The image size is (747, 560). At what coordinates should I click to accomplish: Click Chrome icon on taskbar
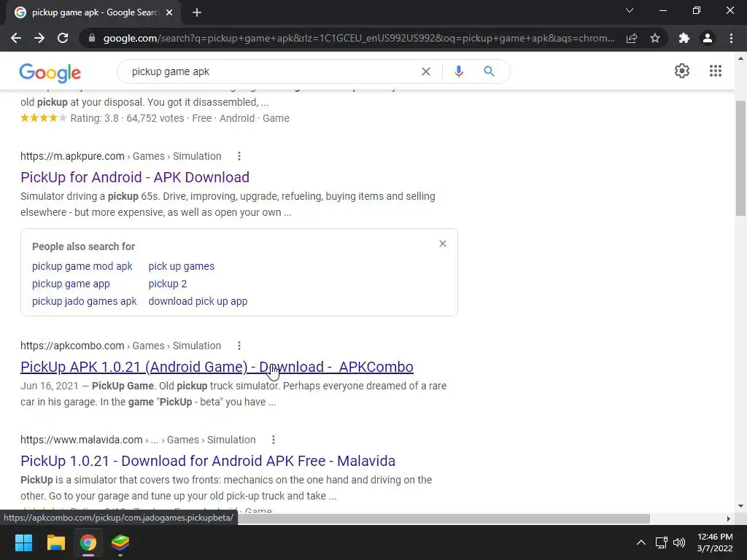coord(88,542)
